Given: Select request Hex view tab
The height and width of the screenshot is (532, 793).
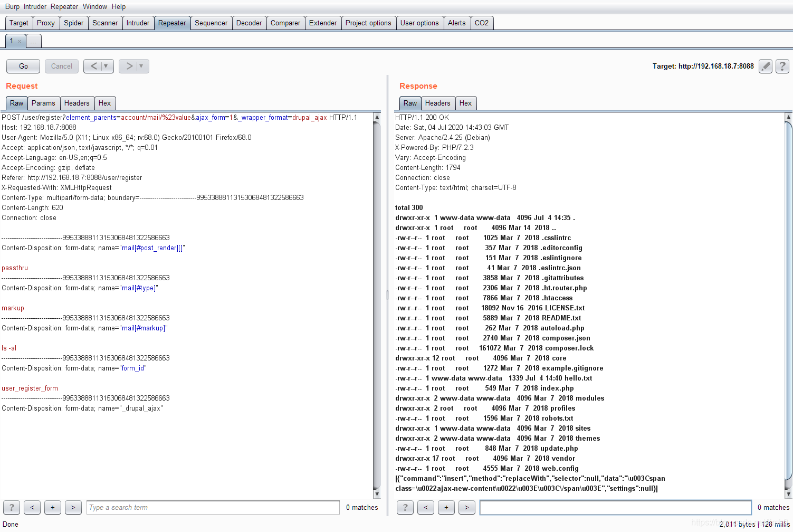Looking at the screenshot, I should (x=105, y=103).
